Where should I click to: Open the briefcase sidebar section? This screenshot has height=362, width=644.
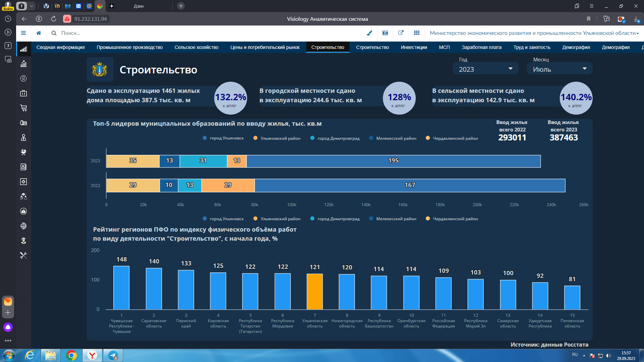[x=23, y=93]
